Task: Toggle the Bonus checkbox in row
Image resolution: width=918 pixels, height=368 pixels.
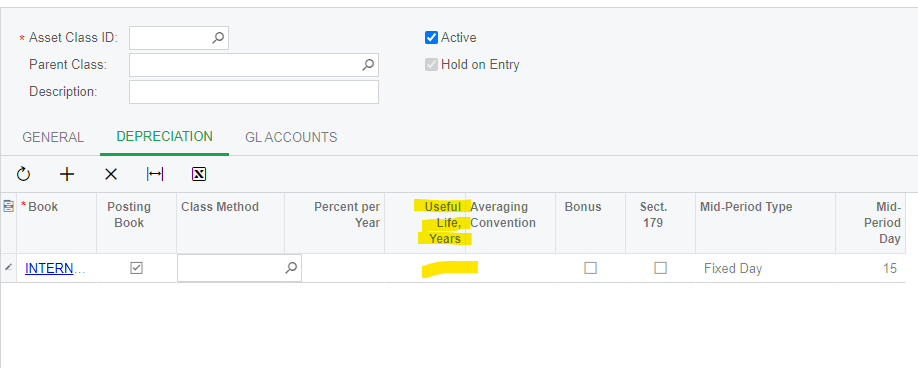Action: pyautogui.click(x=591, y=268)
